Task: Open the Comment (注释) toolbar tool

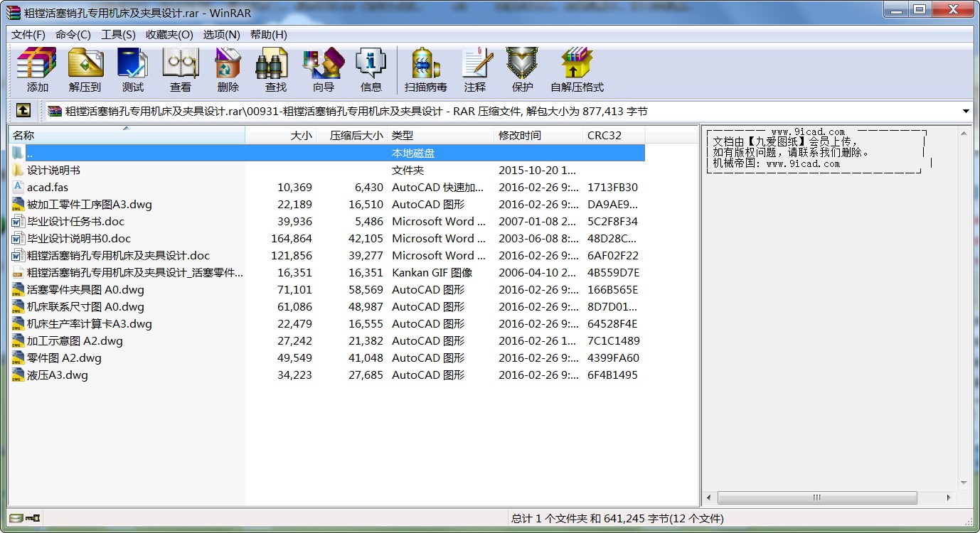Action: click(475, 70)
